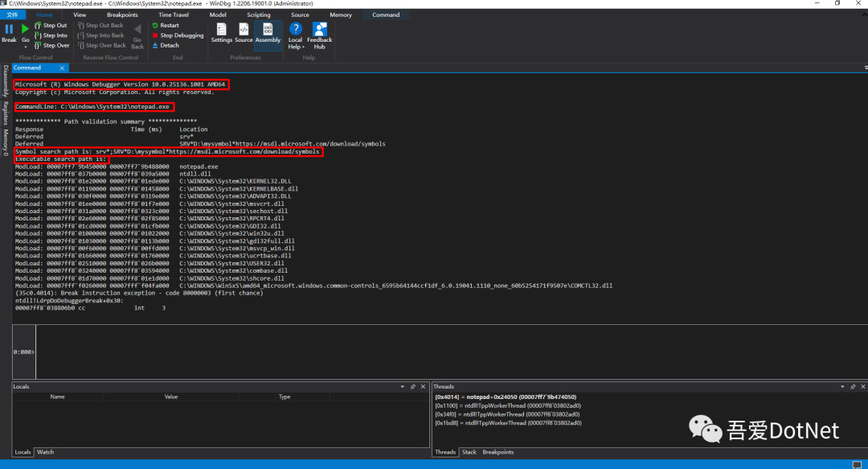Switch to the Stack tab
This screenshot has height=469, width=868.
coord(469,452)
